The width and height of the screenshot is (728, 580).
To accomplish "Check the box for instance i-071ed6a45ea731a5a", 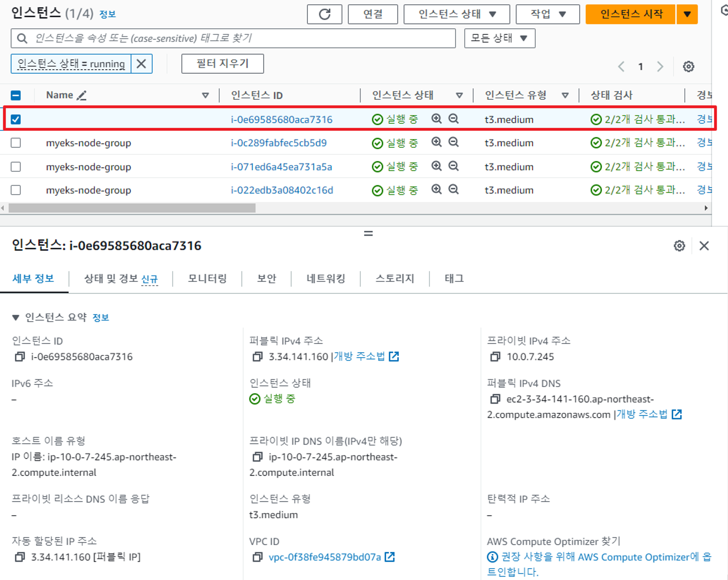I will [x=16, y=166].
